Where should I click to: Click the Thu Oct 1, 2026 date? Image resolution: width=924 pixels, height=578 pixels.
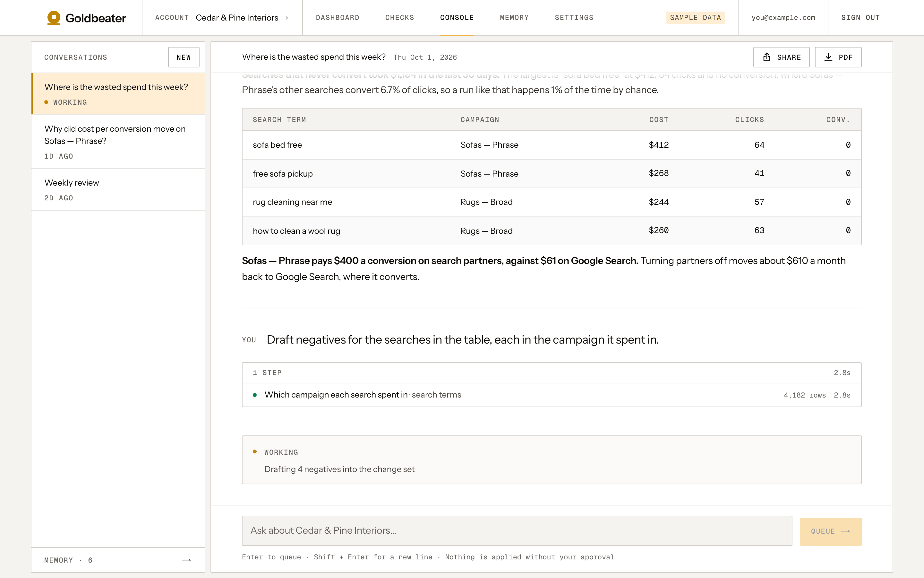coord(425,57)
